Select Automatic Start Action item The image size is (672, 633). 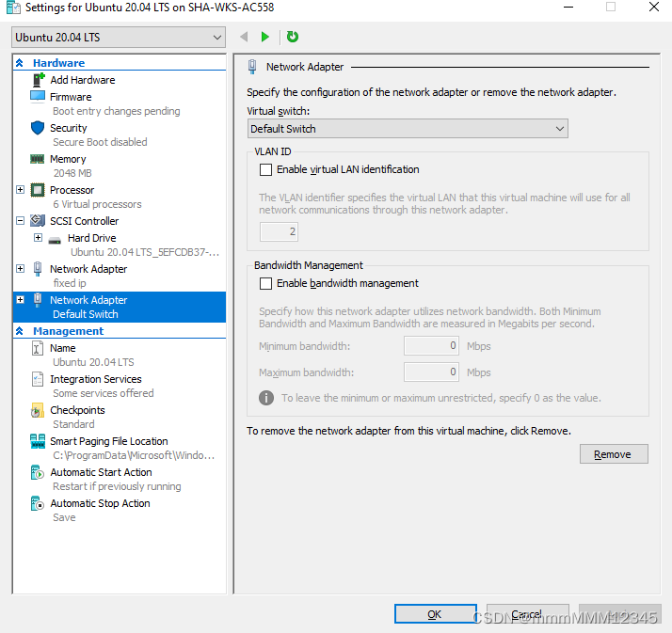[x=101, y=472]
